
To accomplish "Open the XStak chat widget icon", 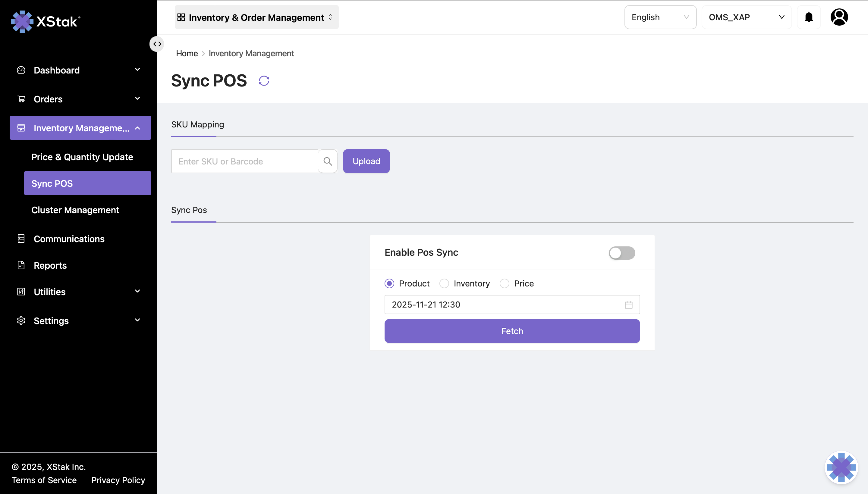I will [x=841, y=467].
